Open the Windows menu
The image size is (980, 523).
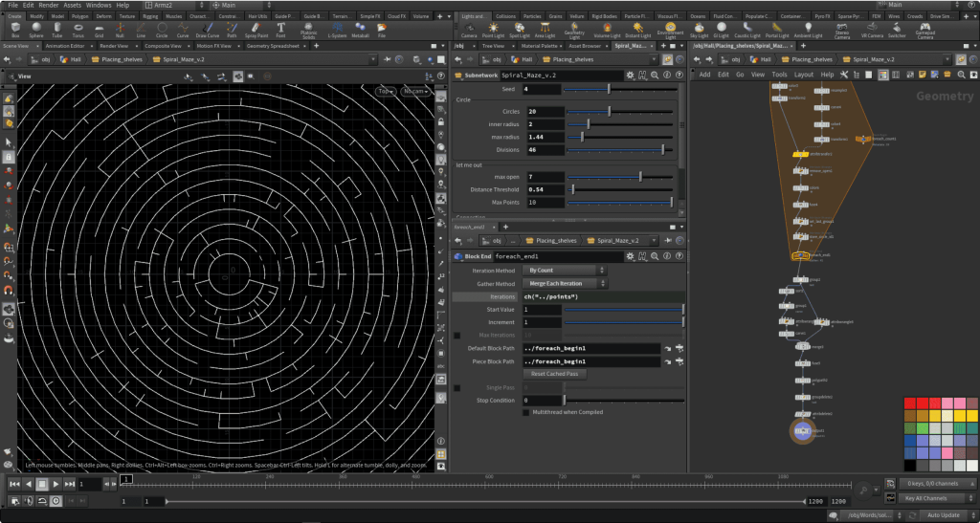[x=99, y=5]
